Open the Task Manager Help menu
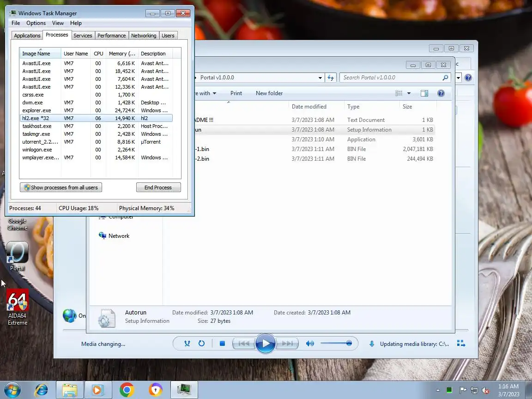Viewport: 532px width, 399px height. point(76,23)
